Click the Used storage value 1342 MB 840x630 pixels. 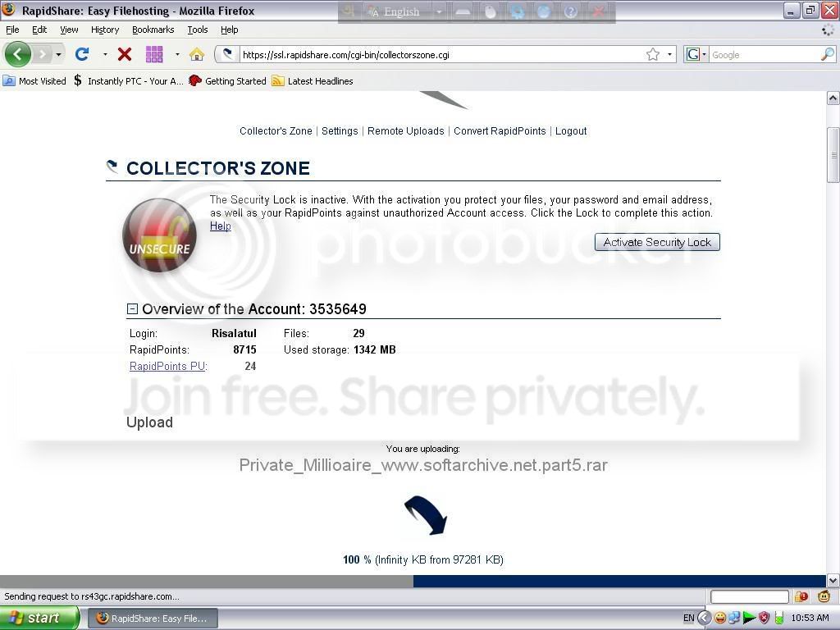tap(374, 349)
